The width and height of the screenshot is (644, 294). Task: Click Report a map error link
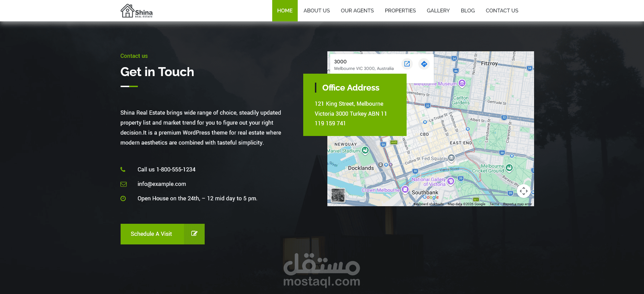click(518, 204)
